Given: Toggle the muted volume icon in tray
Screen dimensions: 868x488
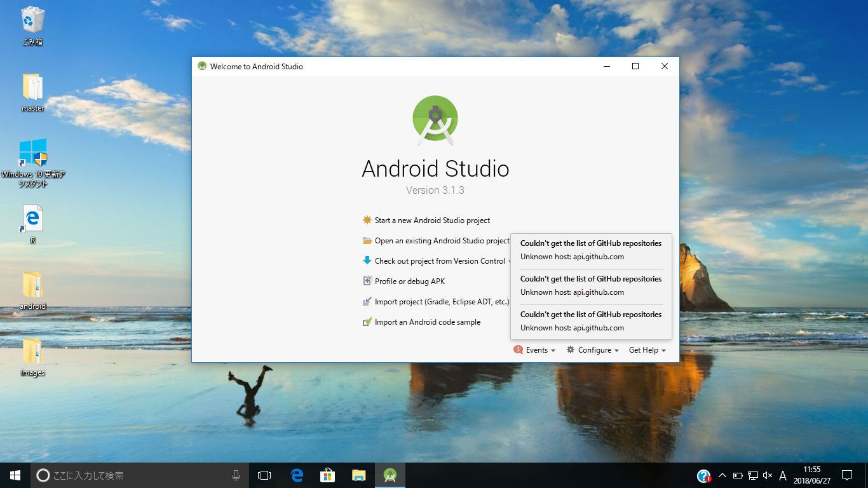Looking at the screenshot, I should click(x=768, y=475).
